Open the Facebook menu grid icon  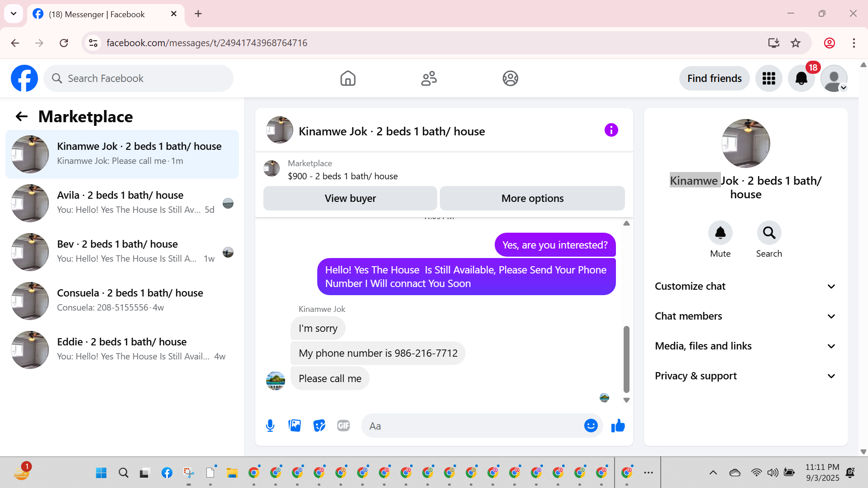coord(768,78)
